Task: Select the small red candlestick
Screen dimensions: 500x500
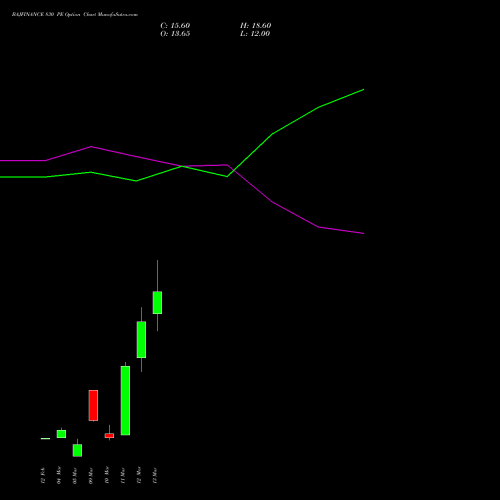Action: (109, 435)
